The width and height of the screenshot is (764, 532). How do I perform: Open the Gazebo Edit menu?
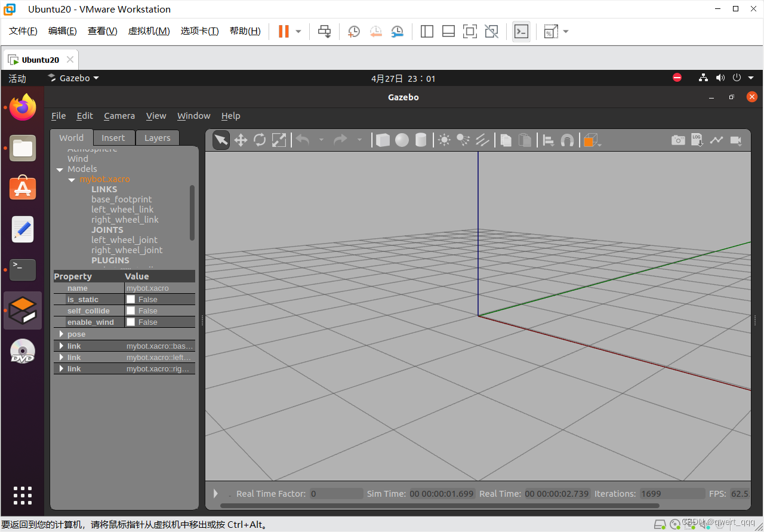tap(85, 116)
